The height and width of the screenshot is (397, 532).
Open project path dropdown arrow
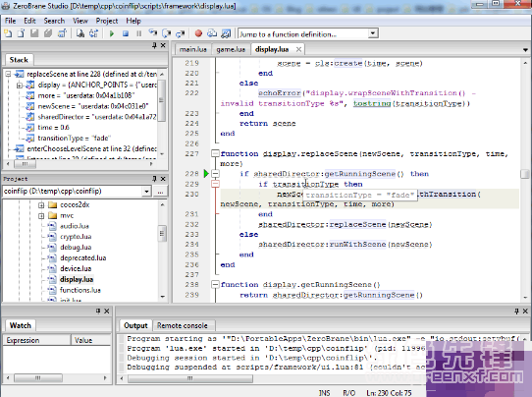pos(146,192)
